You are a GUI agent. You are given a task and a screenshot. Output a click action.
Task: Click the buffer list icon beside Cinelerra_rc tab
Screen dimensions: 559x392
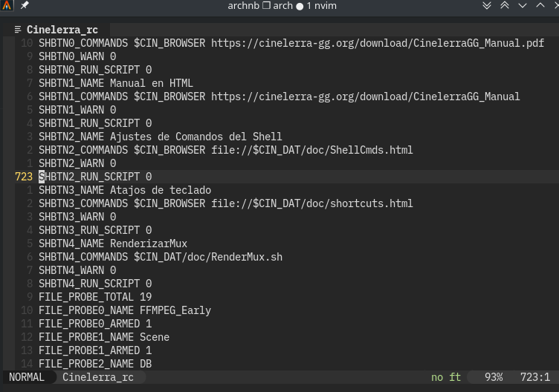[18, 30]
